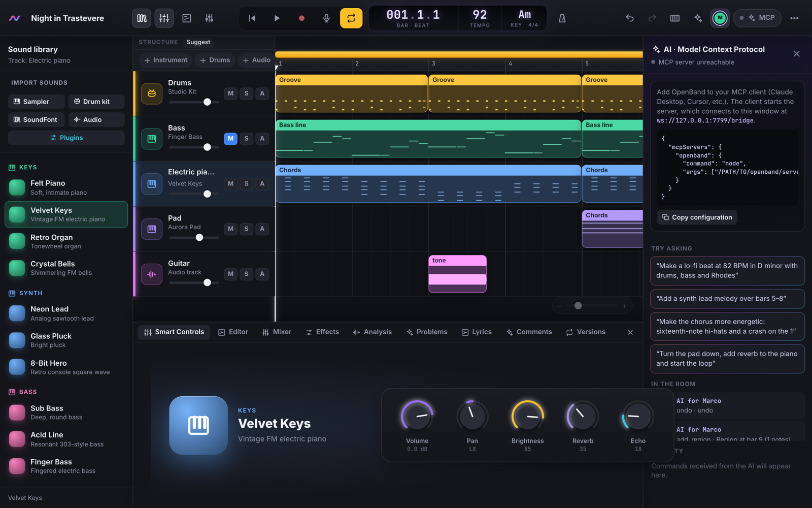Start playback with the play button

[x=277, y=18]
